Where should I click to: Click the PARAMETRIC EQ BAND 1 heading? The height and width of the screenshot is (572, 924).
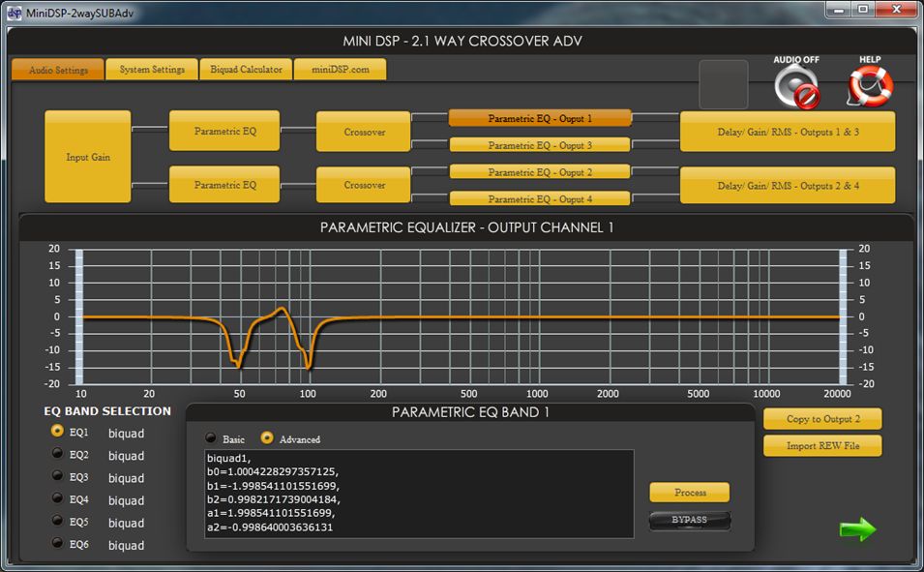[470, 412]
